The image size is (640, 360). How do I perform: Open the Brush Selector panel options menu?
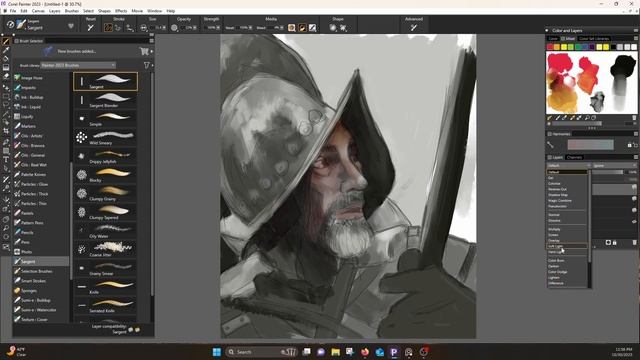pos(151,41)
